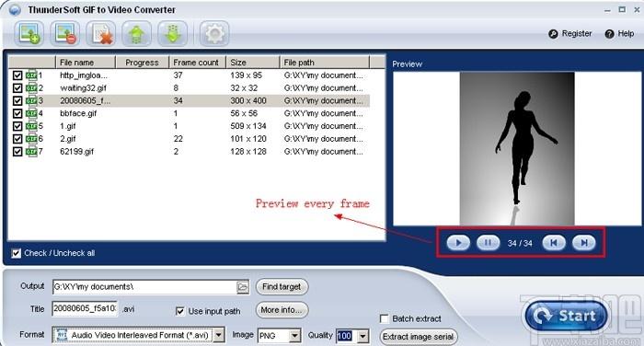
Task: Click the remove selected file toolbar icon
Action: coord(65,33)
